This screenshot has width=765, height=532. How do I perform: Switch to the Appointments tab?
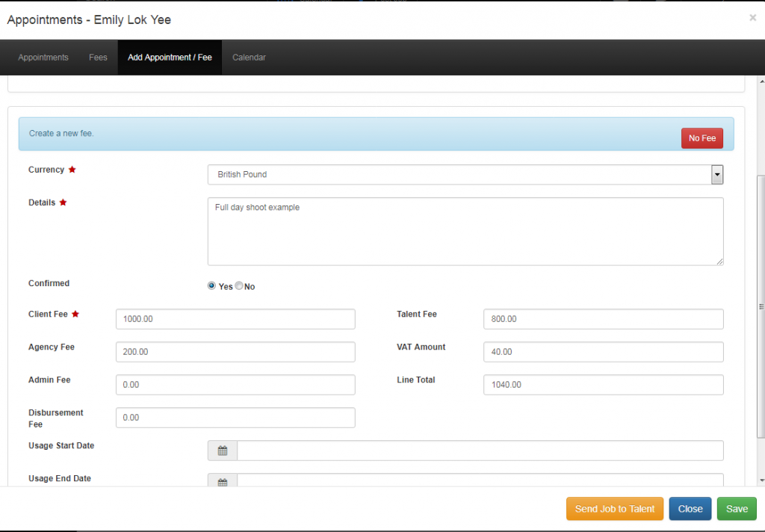tap(43, 57)
